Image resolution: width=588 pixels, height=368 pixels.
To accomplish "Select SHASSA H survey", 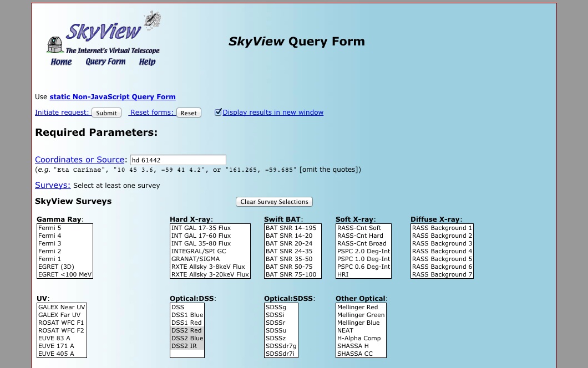I will [x=361, y=346].
